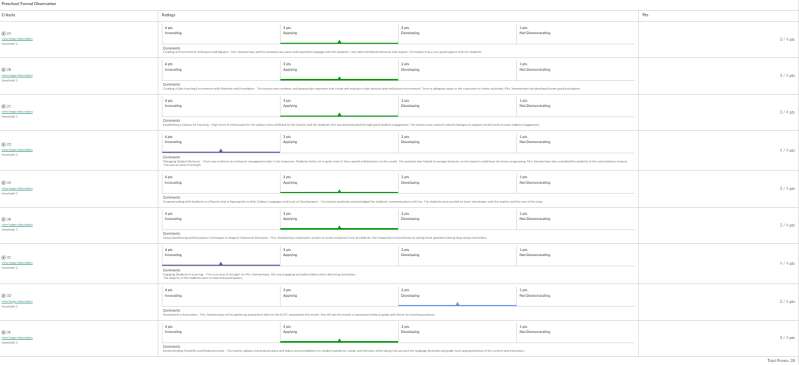Image resolution: width=799 pixels, height=365 pixels.
Task: Click the '3 / 4 pts' score for criterion 3E
Action: pyautogui.click(x=787, y=338)
